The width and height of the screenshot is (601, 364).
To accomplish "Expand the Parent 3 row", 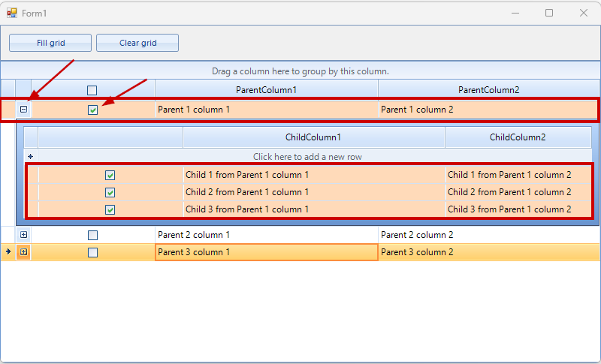I will coord(23,252).
